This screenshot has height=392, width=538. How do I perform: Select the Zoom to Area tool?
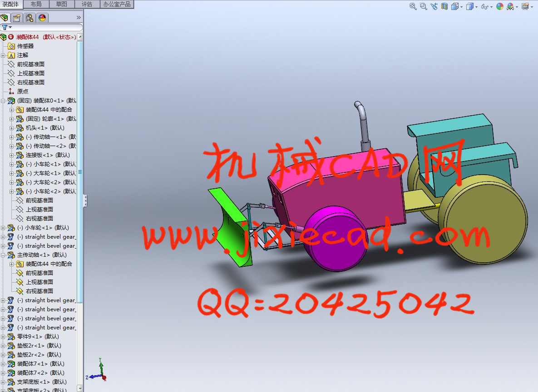coord(423,6)
